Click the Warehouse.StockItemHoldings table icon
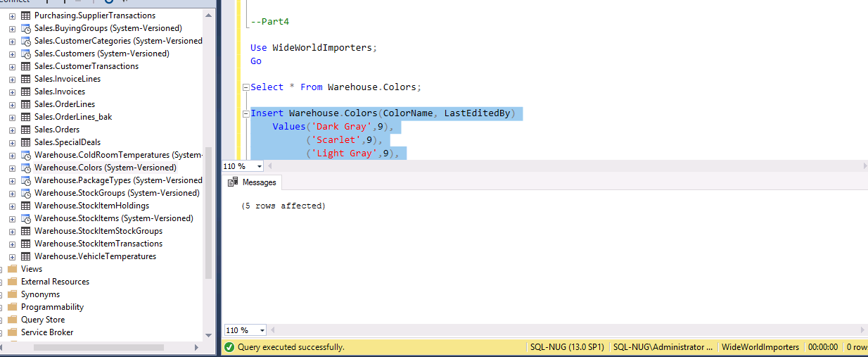This screenshot has width=868, height=357. (26, 206)
